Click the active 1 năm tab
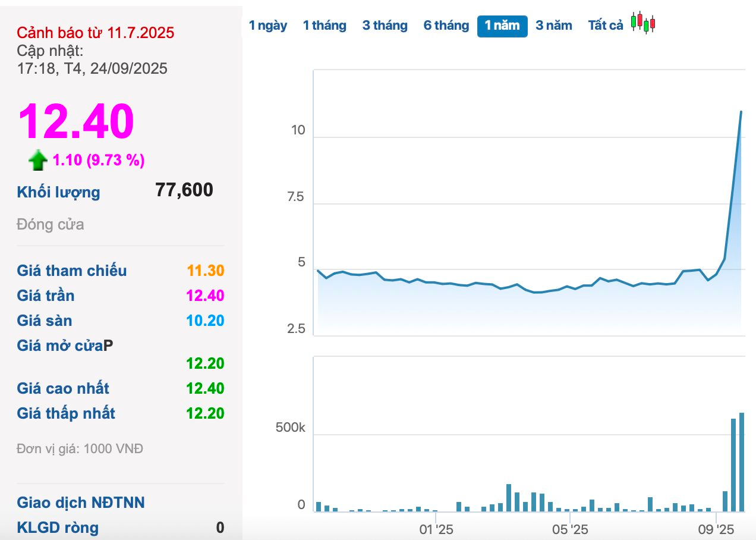Viewport: 756px width, 540px height. (x=502, y=26)
